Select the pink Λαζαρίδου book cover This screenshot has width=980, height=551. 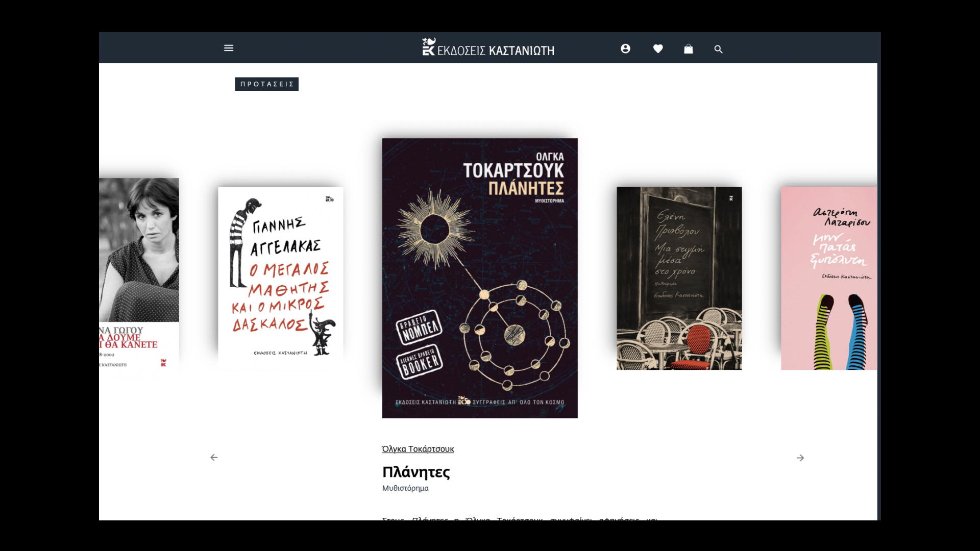click(829, 278)
